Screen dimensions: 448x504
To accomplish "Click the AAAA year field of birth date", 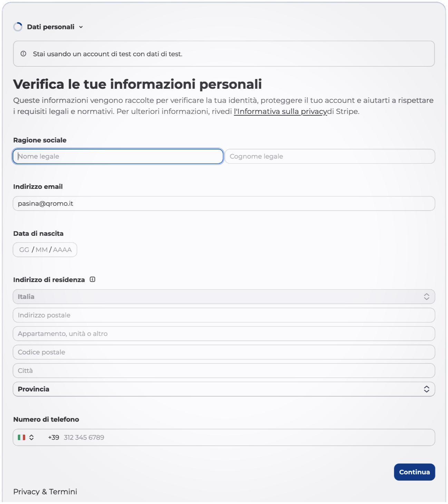I will [62, 250].
